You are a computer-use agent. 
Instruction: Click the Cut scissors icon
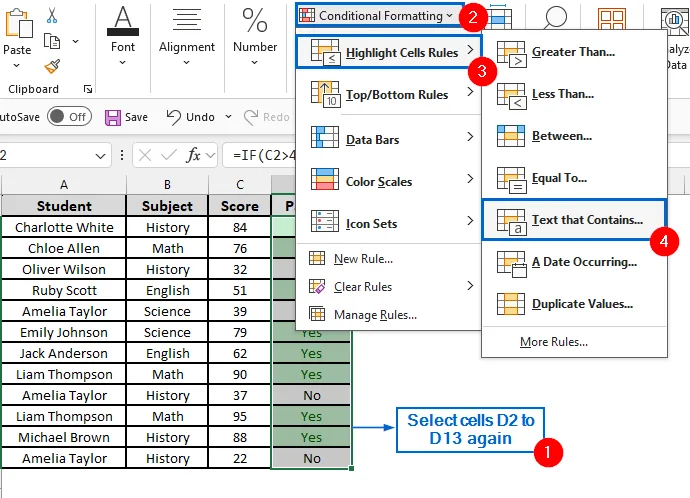coord(52,15)
